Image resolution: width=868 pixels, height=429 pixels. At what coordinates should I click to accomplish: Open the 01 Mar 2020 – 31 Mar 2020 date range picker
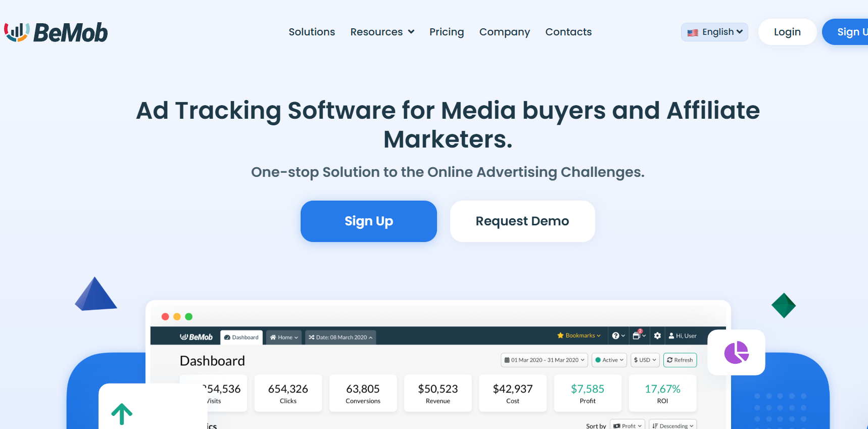point(544,360)
